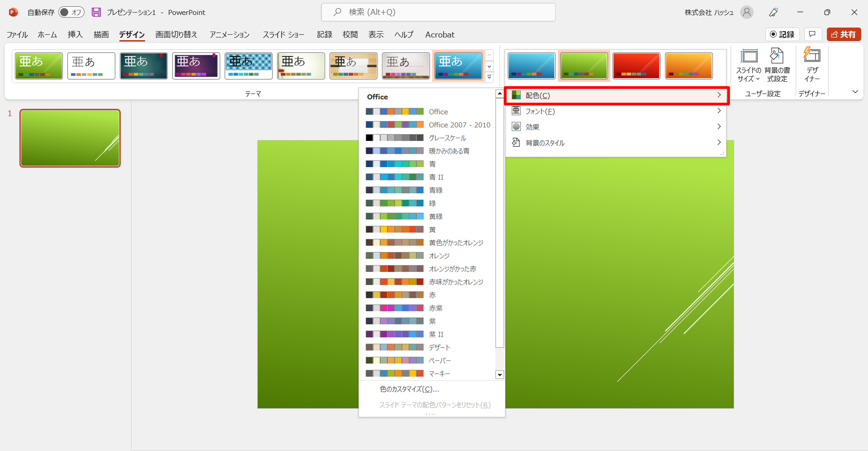
Task: Select the blue variant thumbnail
Action: tap(531, 66)
